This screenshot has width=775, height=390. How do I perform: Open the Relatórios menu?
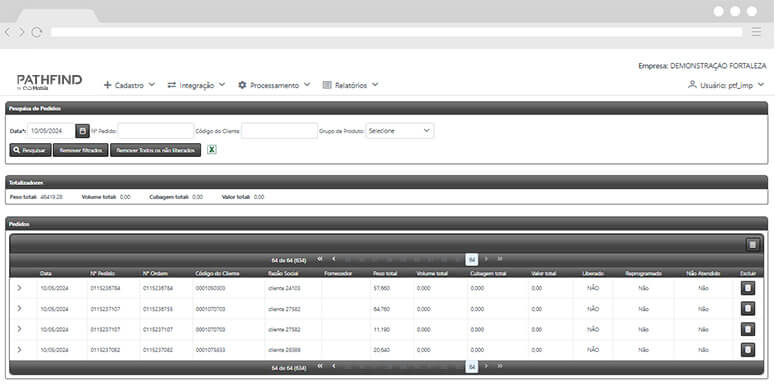click(350, 85)
